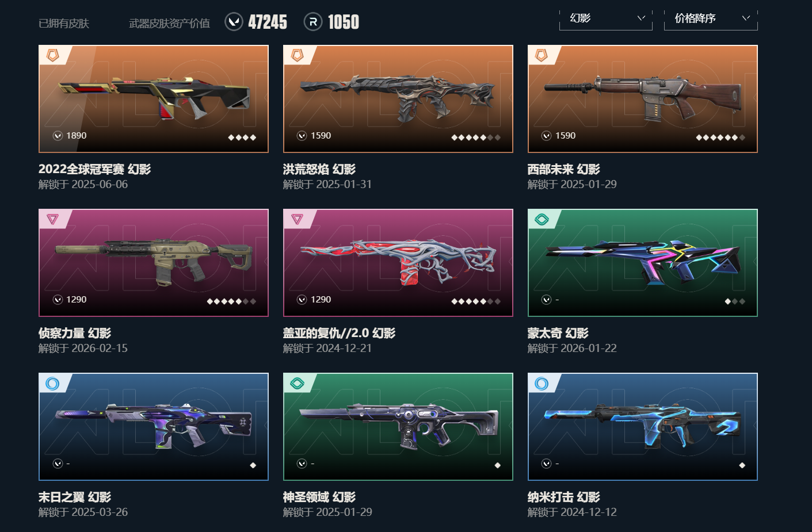Viewport: 812px width, 532px height.
Task: Click the VP price icon on 西部未来 幻影 card
Action: pyautogui.click(x=547, y=136)
